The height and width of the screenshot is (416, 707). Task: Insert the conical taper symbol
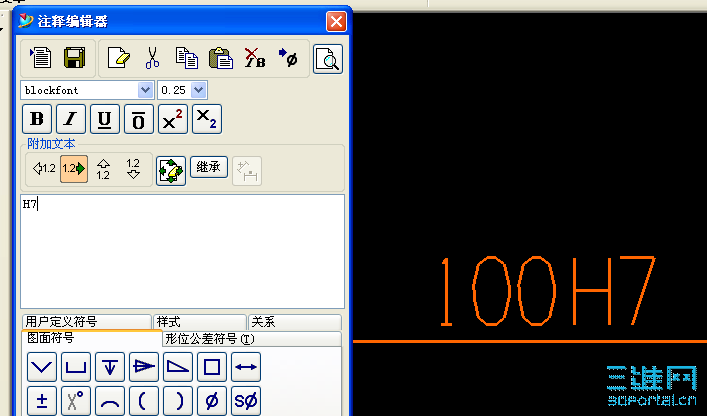(x=144, y=367)
